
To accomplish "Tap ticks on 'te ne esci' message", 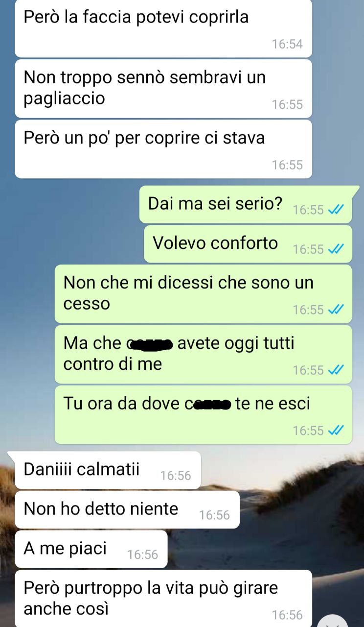I will (336, 431).
